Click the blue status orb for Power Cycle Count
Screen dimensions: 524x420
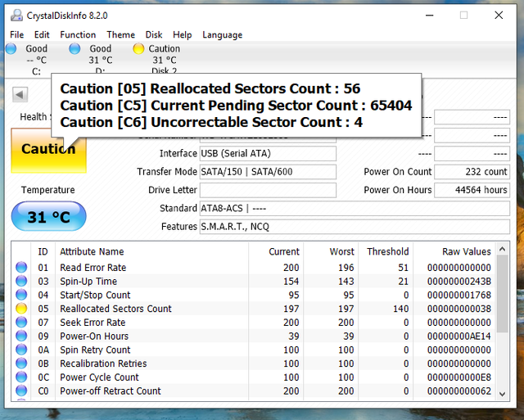point(21,377)
